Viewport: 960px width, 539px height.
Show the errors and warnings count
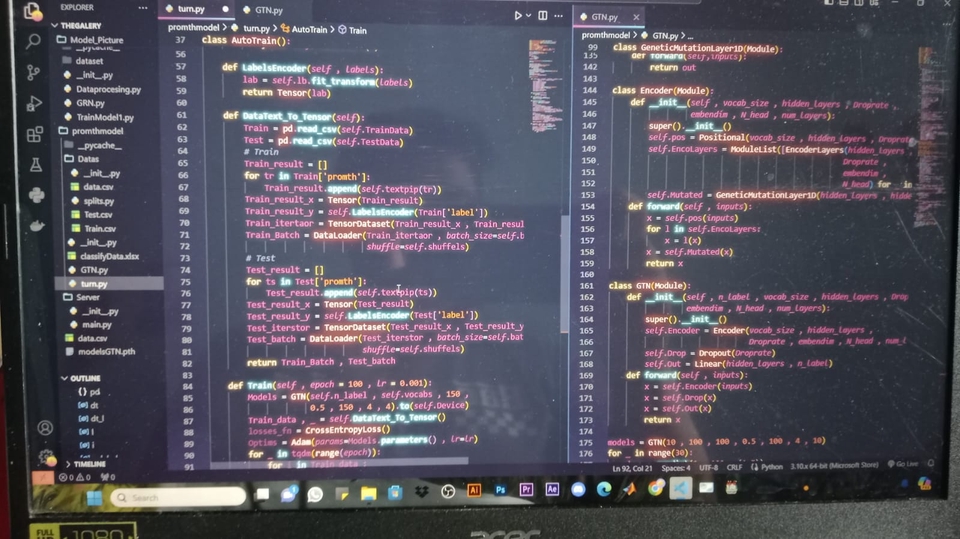75,477
